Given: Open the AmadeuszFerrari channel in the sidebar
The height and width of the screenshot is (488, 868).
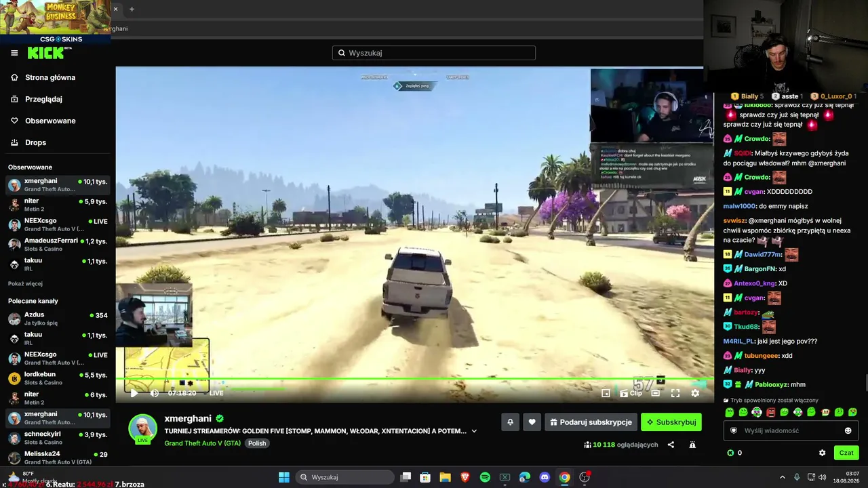Looking at the screenshot, I should coord(58,245).
